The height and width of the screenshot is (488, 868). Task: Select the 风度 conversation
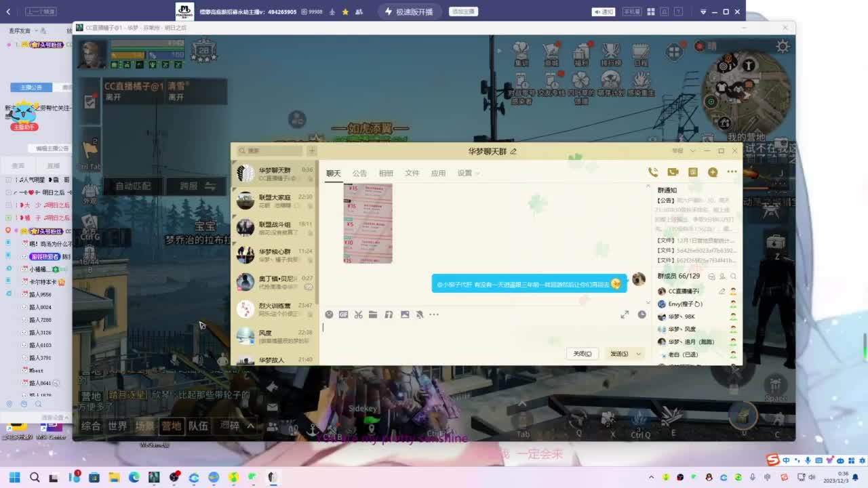click(x=275, y=336)
